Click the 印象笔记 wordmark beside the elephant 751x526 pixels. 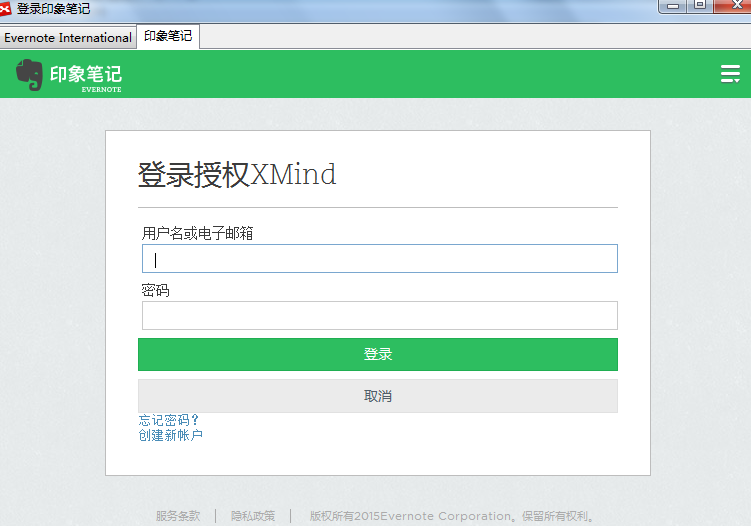[86, 74]
